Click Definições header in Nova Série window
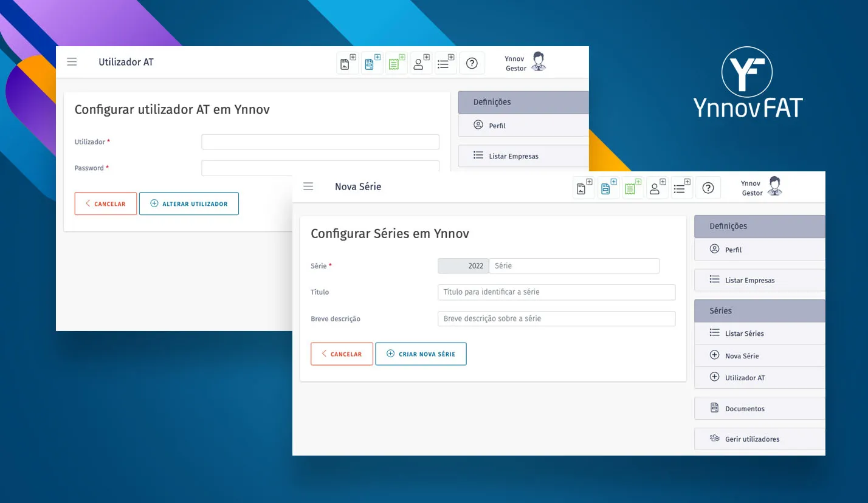The image size is (868, 503). (760, 226)
